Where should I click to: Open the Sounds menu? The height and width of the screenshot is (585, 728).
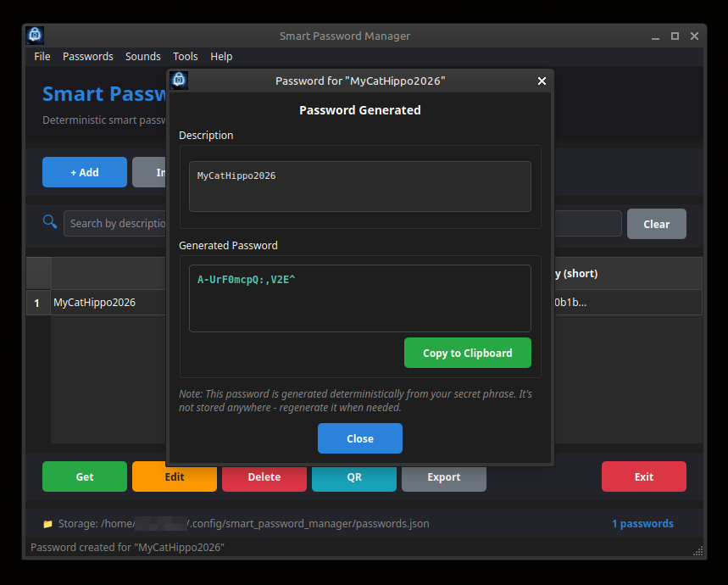coord(143,57)
